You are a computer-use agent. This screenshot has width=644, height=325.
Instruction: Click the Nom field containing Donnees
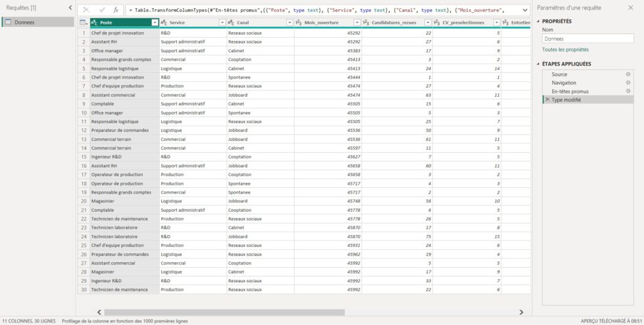tap(588, 38)
